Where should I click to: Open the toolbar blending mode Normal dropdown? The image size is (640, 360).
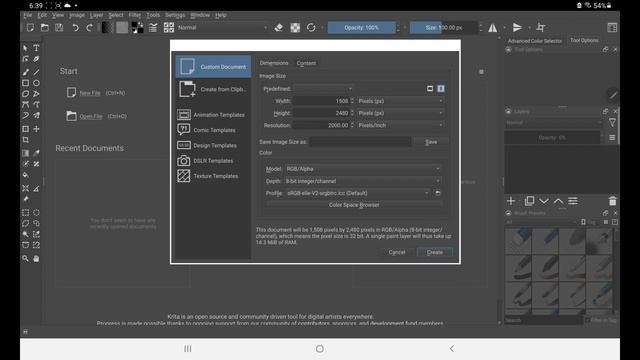[222, 28]
